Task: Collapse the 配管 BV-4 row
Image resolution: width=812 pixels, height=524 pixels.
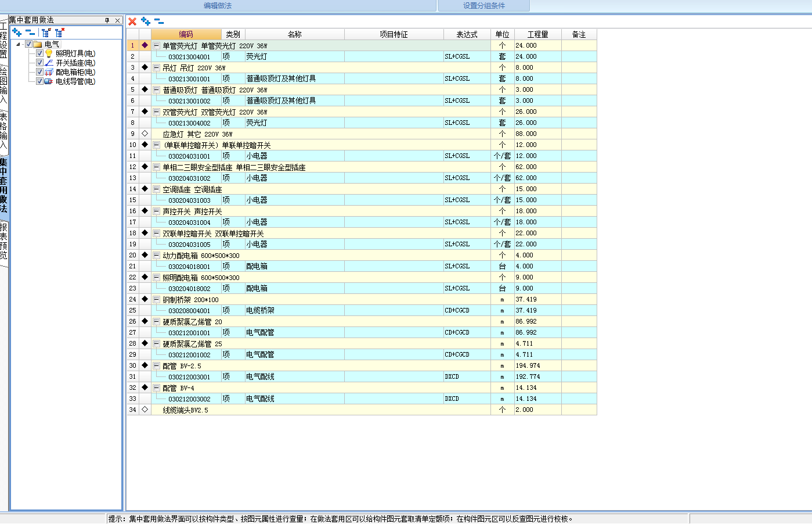Action: 157,387
